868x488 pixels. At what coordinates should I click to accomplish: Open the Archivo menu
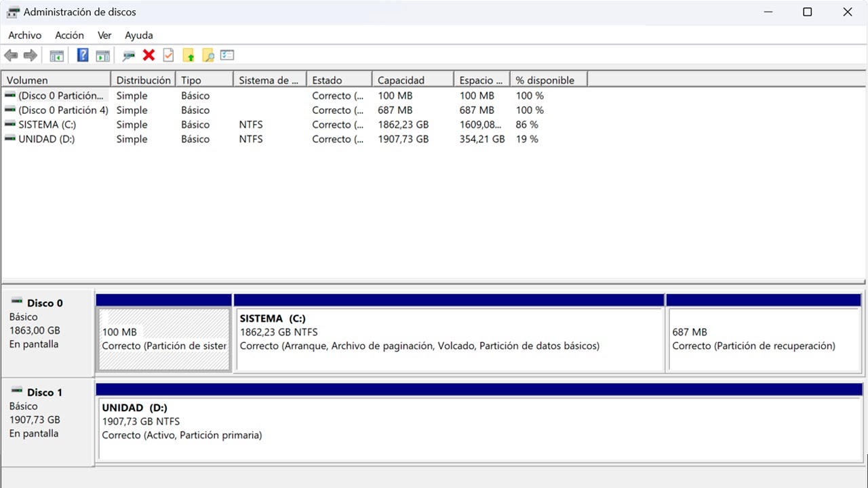pos(24,35)
